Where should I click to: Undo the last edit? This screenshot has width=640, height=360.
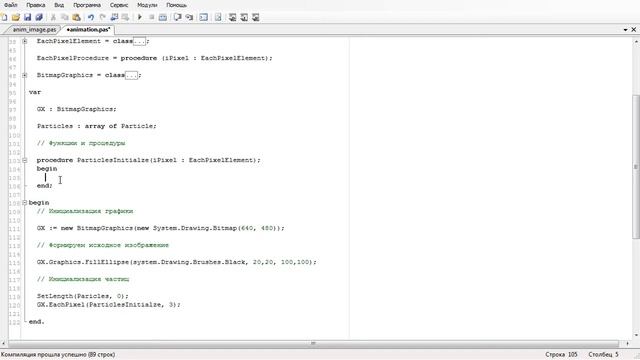(91, 17)
